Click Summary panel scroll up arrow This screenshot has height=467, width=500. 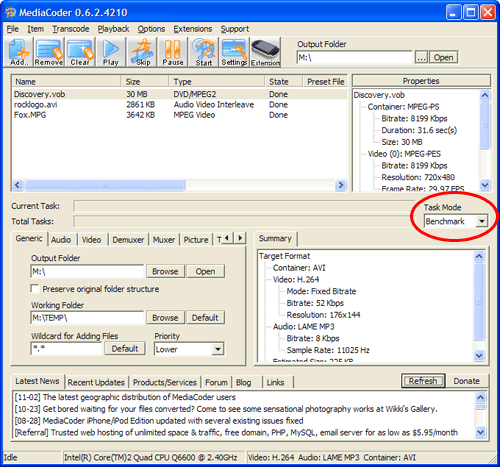479,256
